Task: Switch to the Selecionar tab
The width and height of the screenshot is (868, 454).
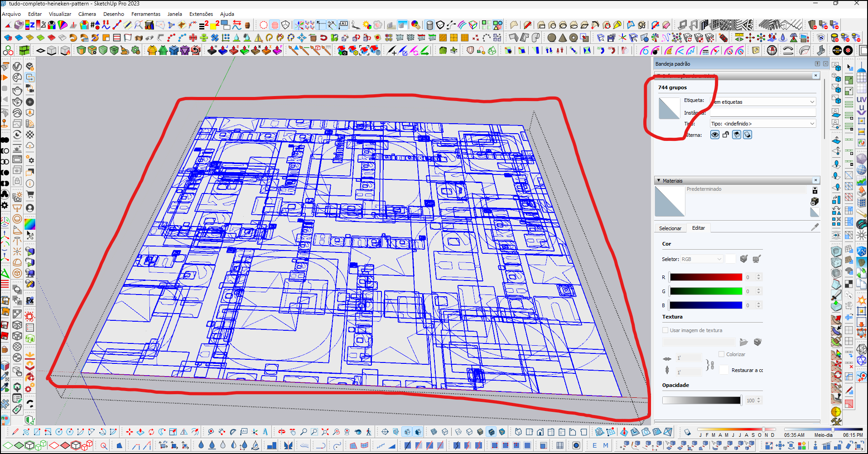Action: tap(670, 228)
